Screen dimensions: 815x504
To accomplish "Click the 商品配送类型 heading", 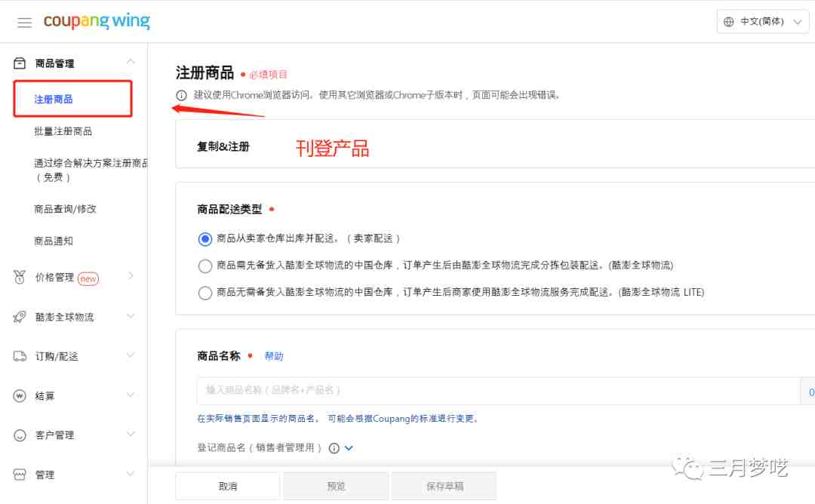I will 229,210.
